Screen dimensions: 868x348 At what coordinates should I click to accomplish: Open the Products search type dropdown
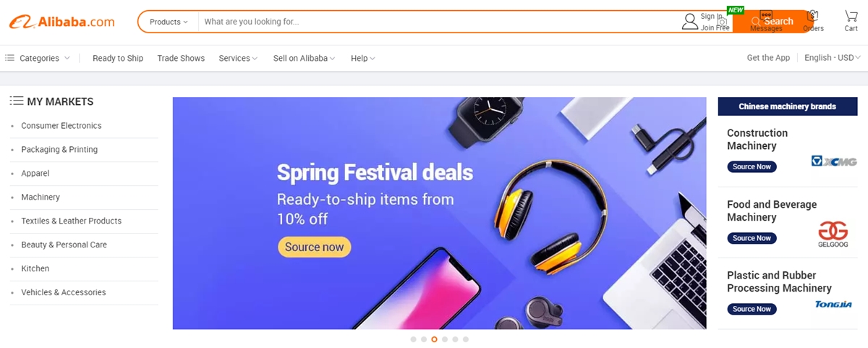168,22
